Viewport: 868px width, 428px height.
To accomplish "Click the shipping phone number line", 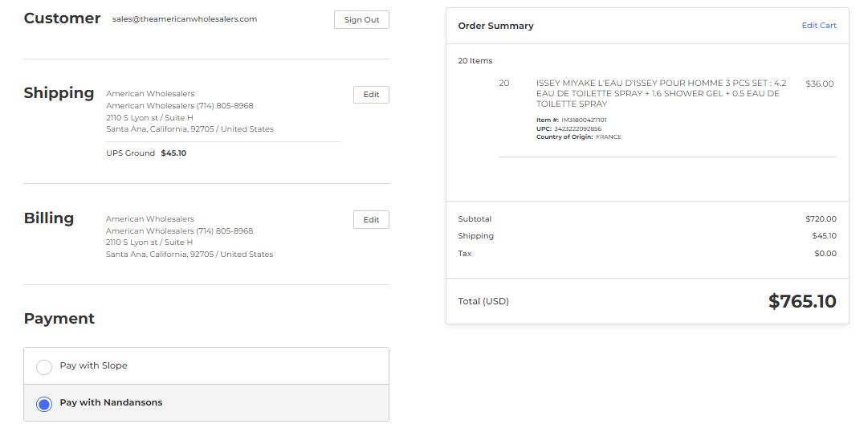I will [180, 106].
